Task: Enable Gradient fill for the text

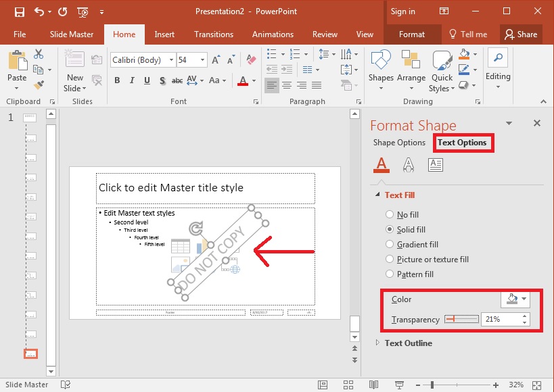Action: [390, 244]
